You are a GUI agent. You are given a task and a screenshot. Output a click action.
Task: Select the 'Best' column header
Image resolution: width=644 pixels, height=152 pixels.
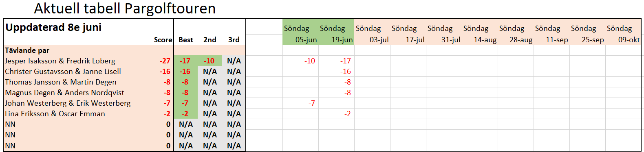tap(186, 40)
